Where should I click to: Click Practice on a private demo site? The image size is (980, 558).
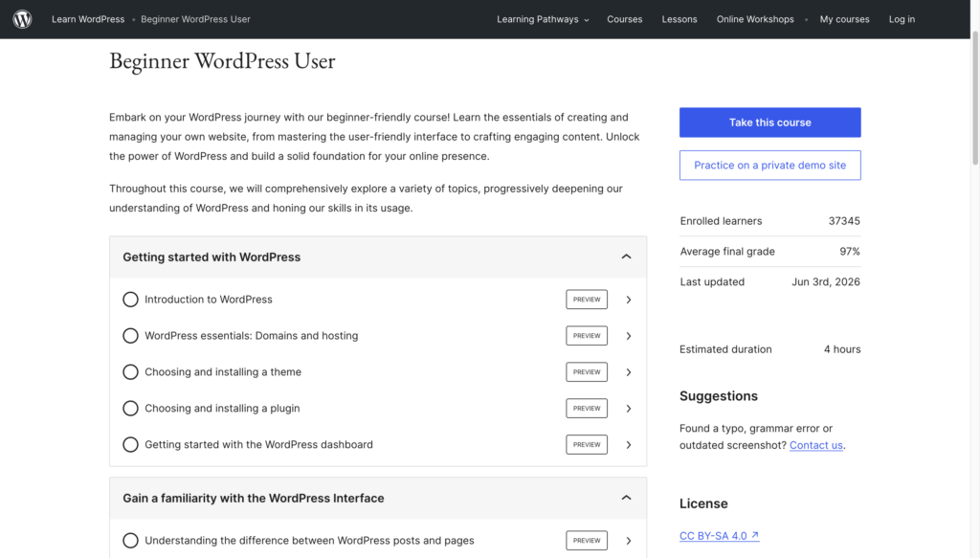tap(770, 166)
